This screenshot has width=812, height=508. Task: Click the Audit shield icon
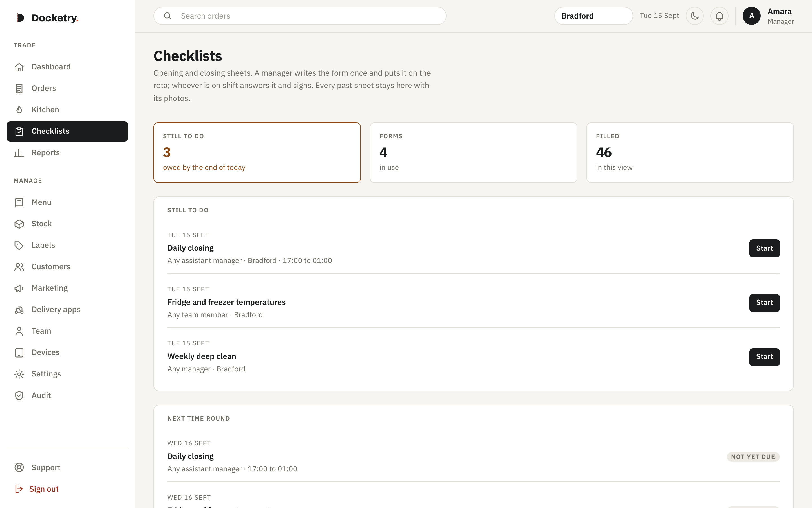click(x=19, y=395)
